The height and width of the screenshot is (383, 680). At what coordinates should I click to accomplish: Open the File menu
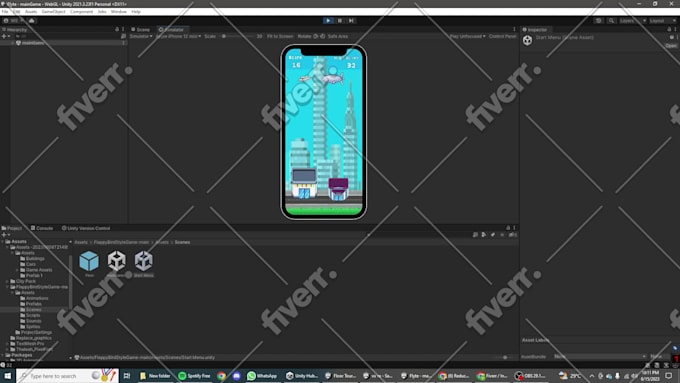click(x=5, y=12)
